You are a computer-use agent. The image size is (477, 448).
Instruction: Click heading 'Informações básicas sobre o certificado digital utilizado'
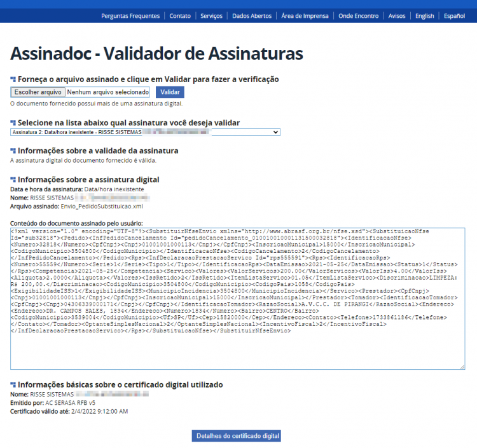click(x=120, y=385)
